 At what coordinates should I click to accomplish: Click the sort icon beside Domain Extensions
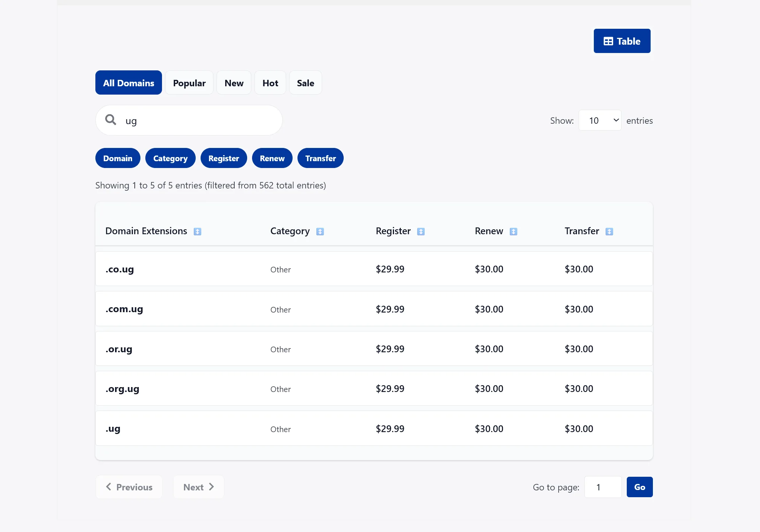198,232
